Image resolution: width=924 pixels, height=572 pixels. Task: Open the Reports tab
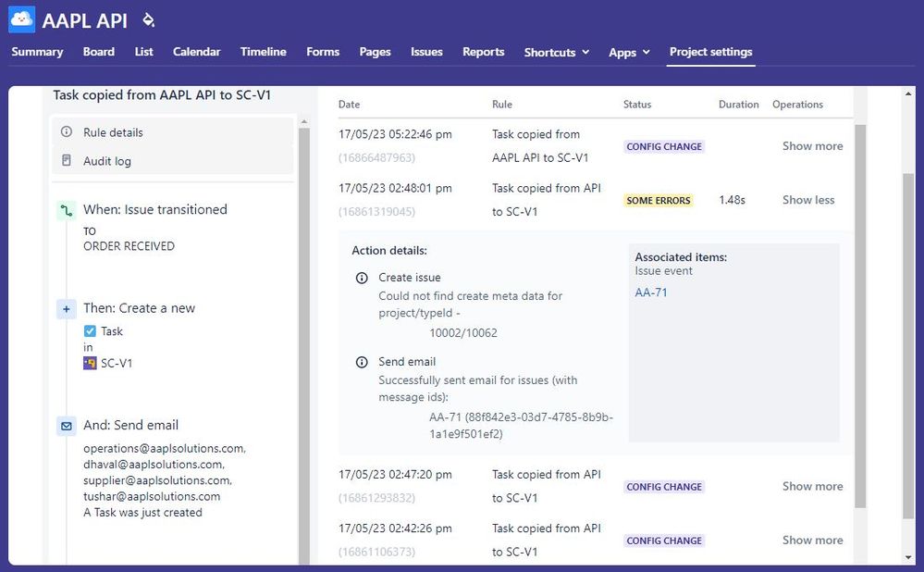[x=483, y=52]
